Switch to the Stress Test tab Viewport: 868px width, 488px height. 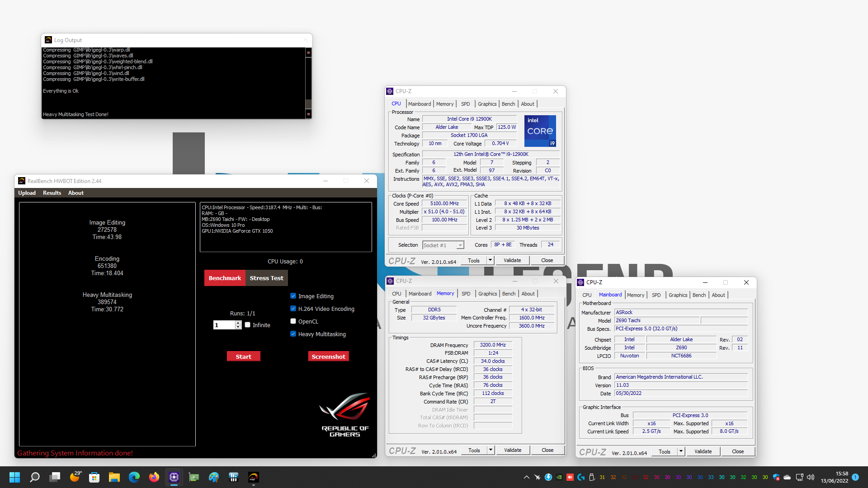(x=267, y=278)
